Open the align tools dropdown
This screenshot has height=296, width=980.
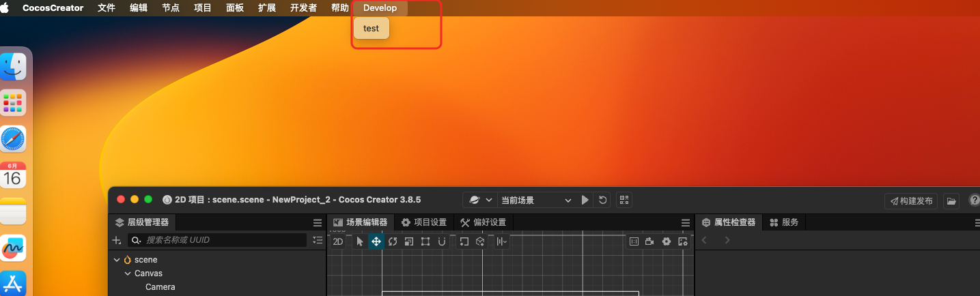(x=502, y=241)
